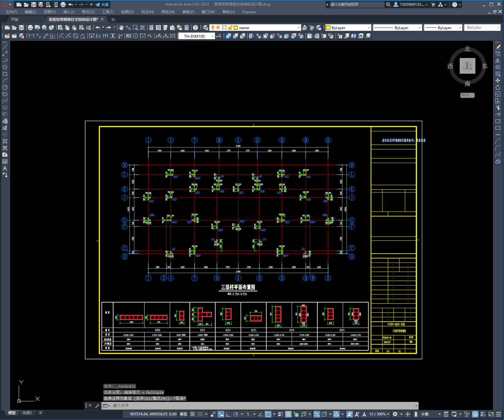The image size is (504, 420).
Task: Open the Express menu
Action: pyautogui.click(x=249, y=12)
